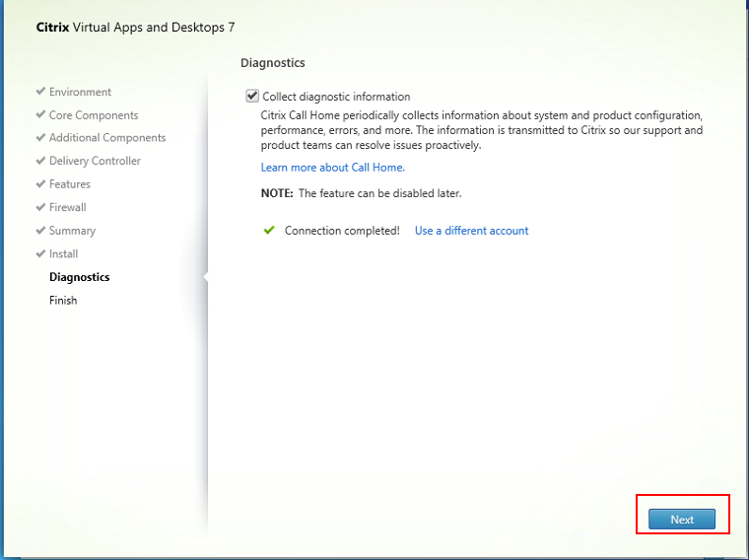
Task: Click the Diagnostics page heading
Action: click(x=273, y=62)
